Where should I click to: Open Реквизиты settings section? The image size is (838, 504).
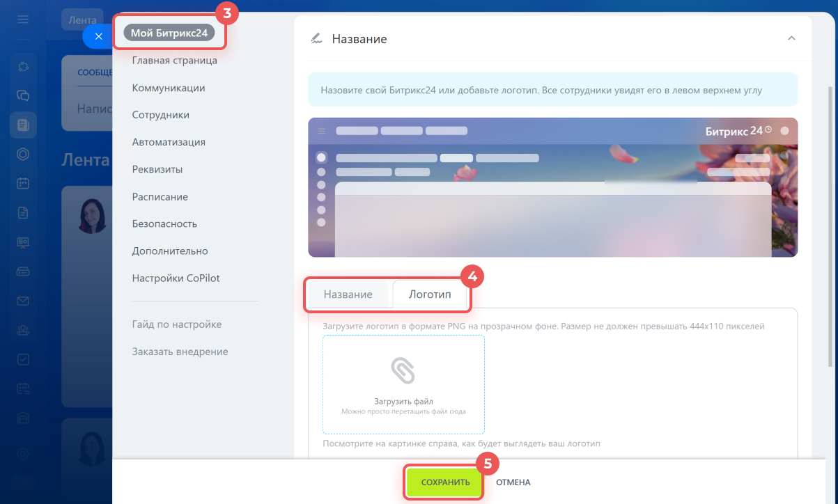click(x=157, y=169)
